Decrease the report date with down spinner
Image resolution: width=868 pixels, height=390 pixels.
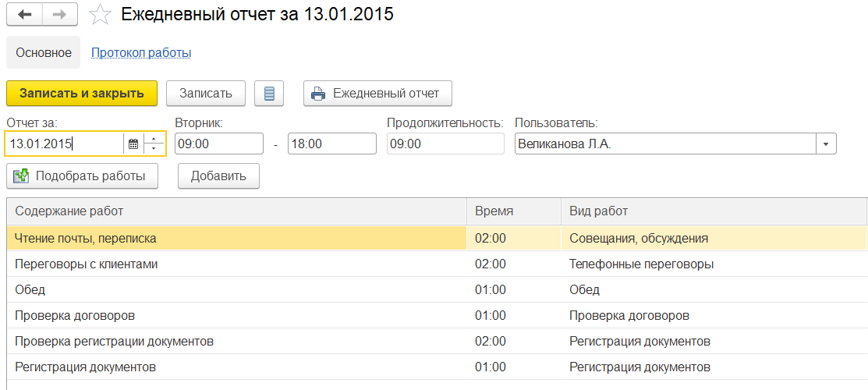[154, 148]
